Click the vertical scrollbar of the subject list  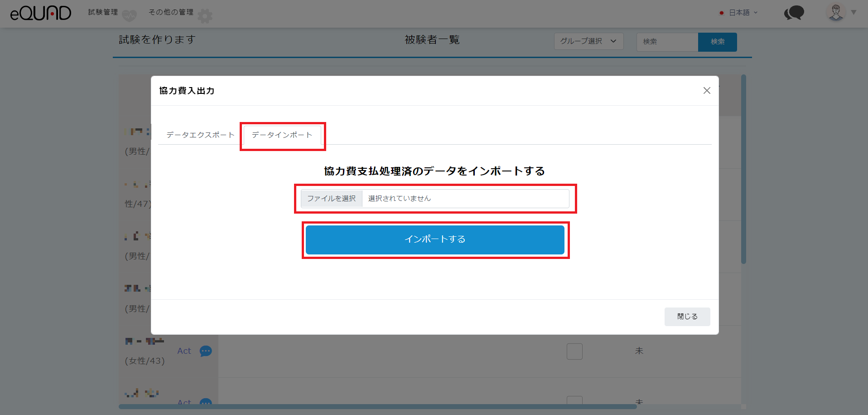coord(743,168)
